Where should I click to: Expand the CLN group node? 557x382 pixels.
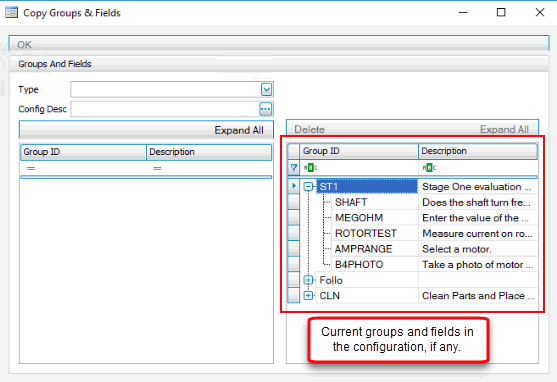tap(308, 296)
